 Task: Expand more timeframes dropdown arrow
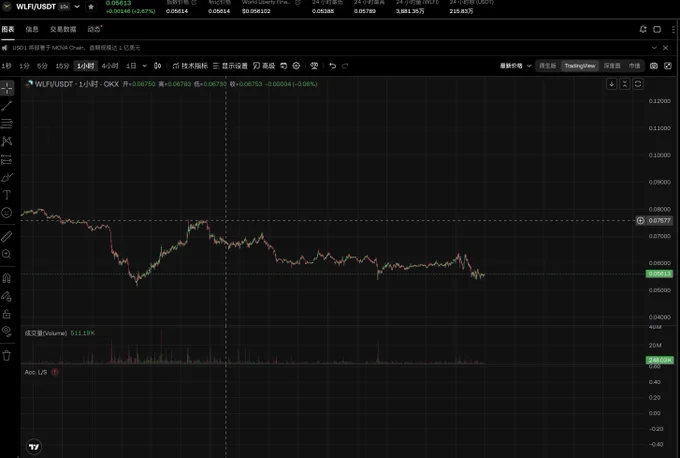[x=144, y=66]
